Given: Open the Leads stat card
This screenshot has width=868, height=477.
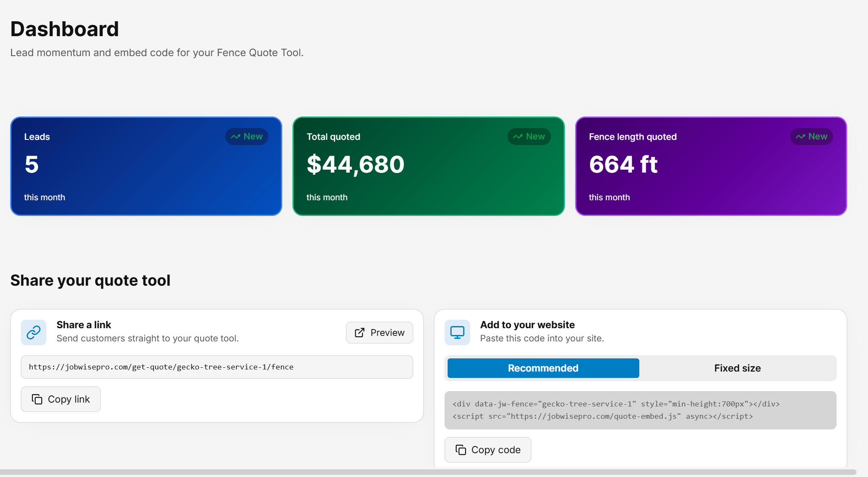Looking at the screenshot, I should coord(146,166).
